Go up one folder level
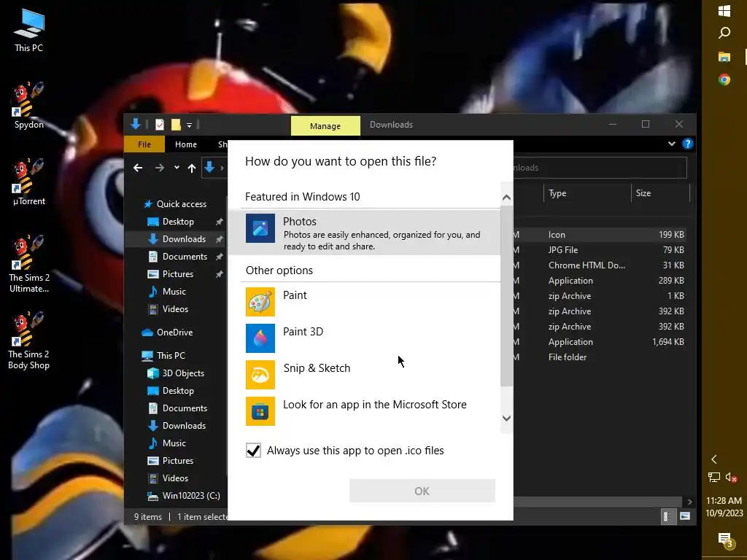Image resolution: width=747 pixels, height=560 pixels. (192, 168)
